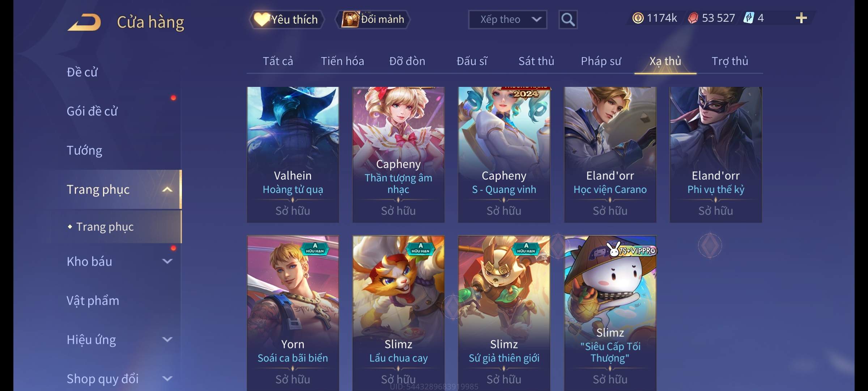Open the Đổi mảnh fragment exchange
The height and width of the screenshot is (391, 868).
click(x=373, y=20)
